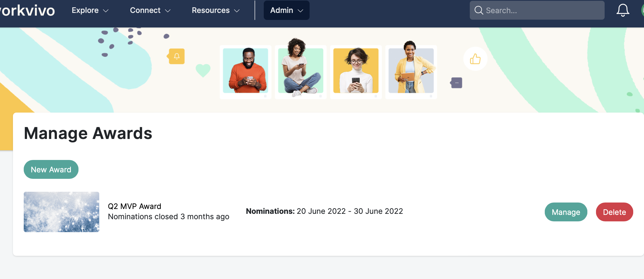The width and height of the screenshot is (644, 279).
Task: Open the Q2 MVP Award fireworks thumbnail
Action: tap(61, 212)
